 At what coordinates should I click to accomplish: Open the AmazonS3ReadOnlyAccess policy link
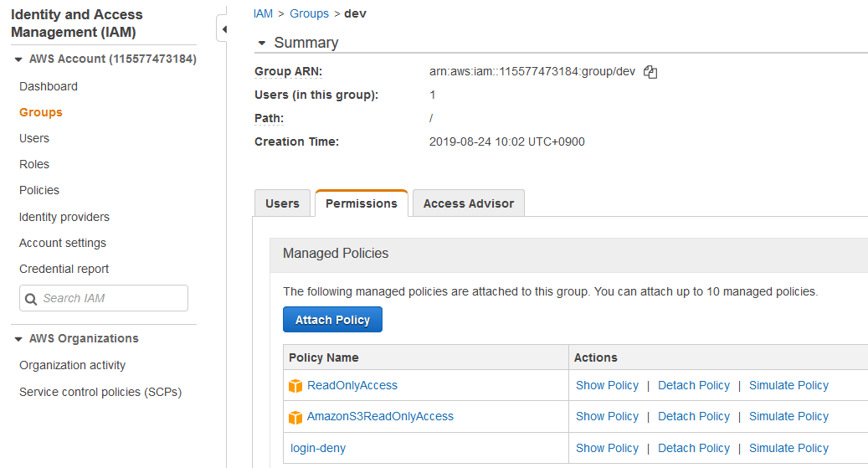(380, 416)
